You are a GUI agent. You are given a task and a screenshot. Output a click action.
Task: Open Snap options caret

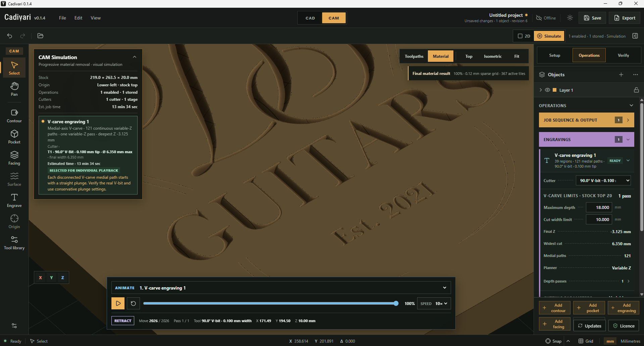(x=568, y=341)
